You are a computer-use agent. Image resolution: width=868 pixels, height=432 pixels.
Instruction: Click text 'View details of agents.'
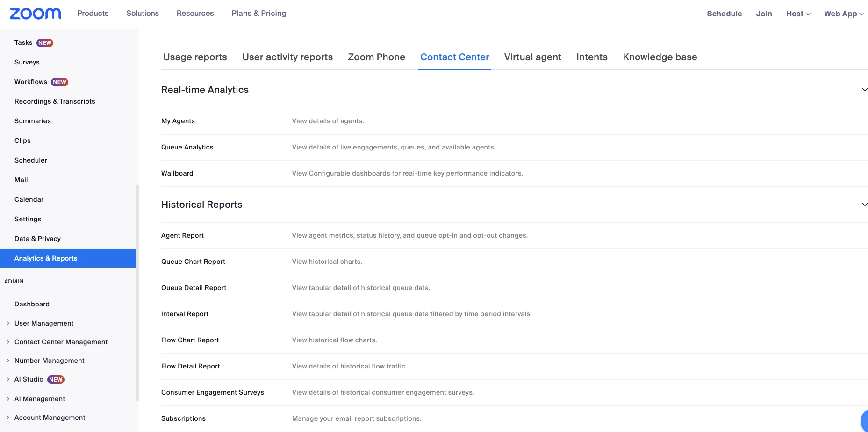tap(328, 121)
